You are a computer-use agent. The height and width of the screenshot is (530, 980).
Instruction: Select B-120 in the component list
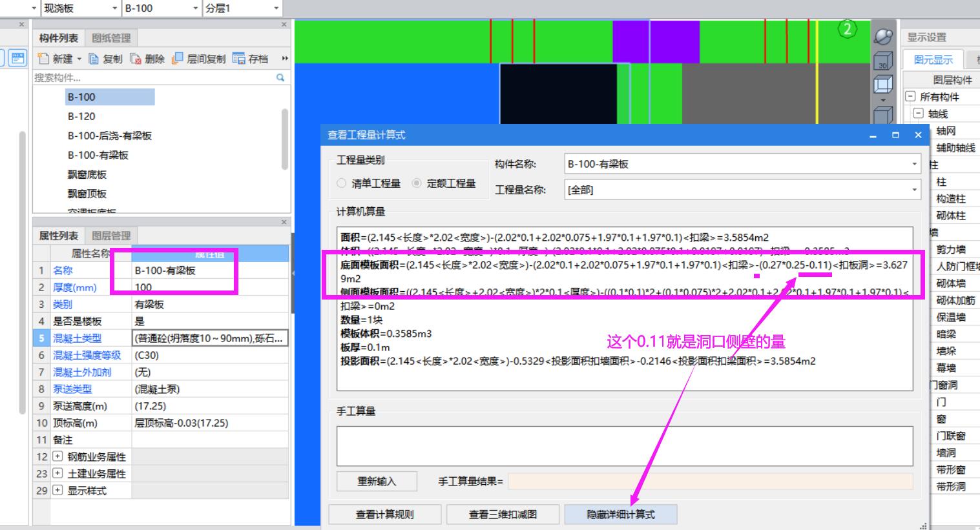click(x=81, y=116)
